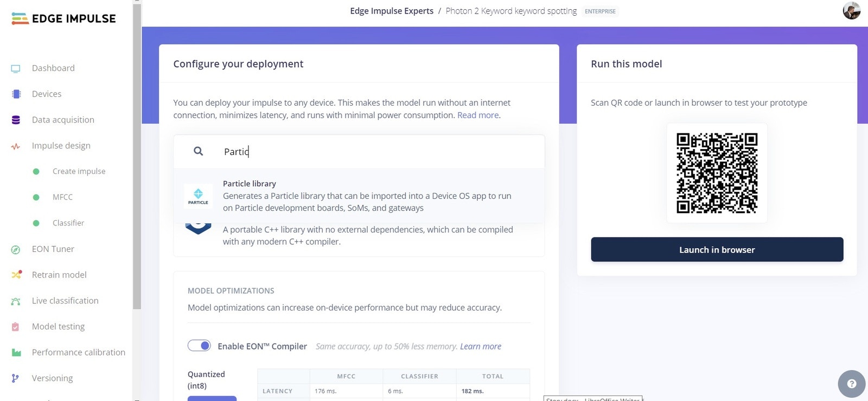Select MFCC sub-item
This screenshot has height=401, width=868.
point(62,197)
